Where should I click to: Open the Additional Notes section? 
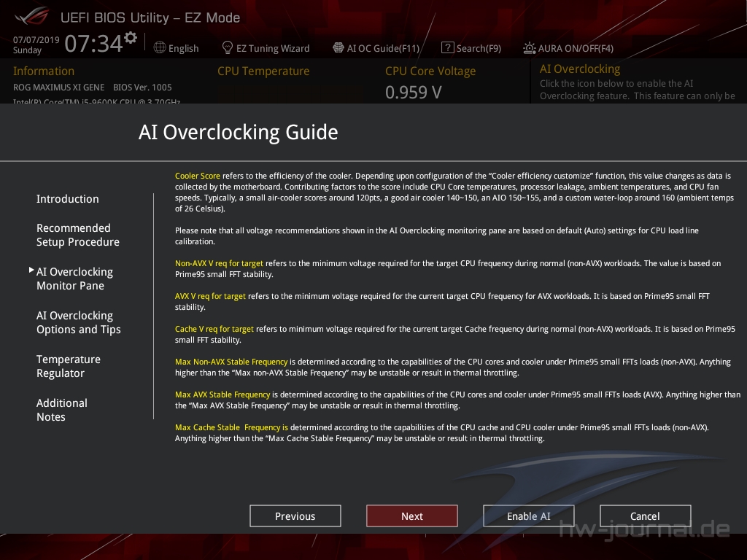tap(62, 410)
